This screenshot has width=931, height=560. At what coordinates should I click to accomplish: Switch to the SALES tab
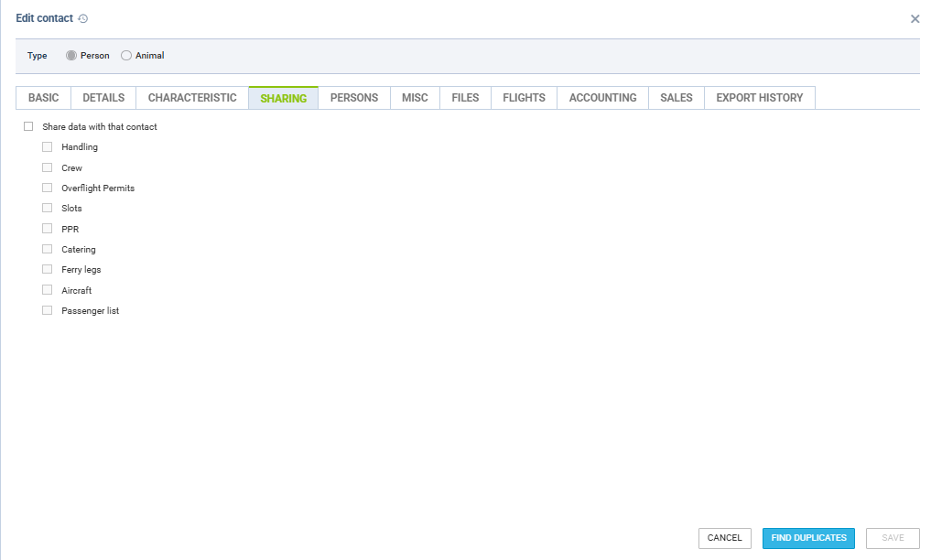tap(677, 98)
